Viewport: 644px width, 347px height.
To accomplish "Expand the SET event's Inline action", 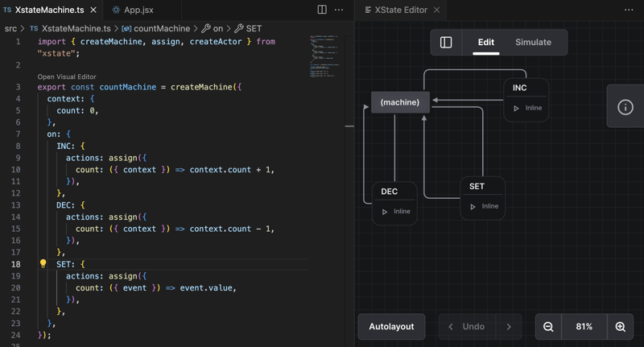I will click(473, 207).
